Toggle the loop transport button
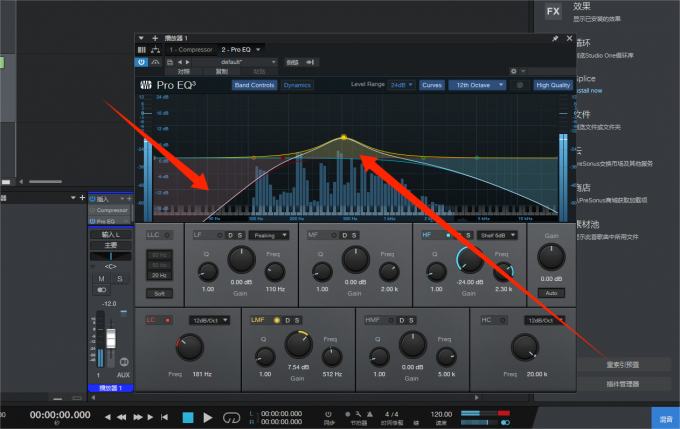 coord(231,417)
